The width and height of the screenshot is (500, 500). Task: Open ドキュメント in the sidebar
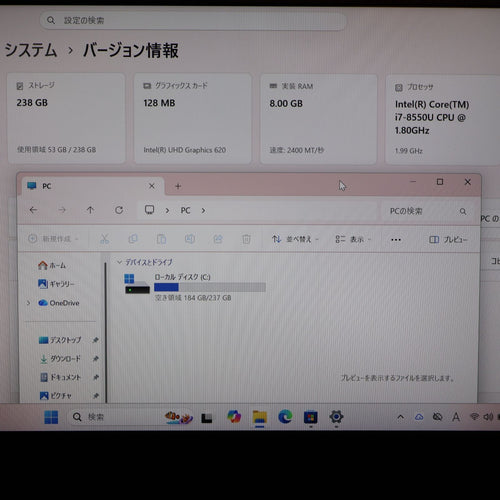coord(61,377)
